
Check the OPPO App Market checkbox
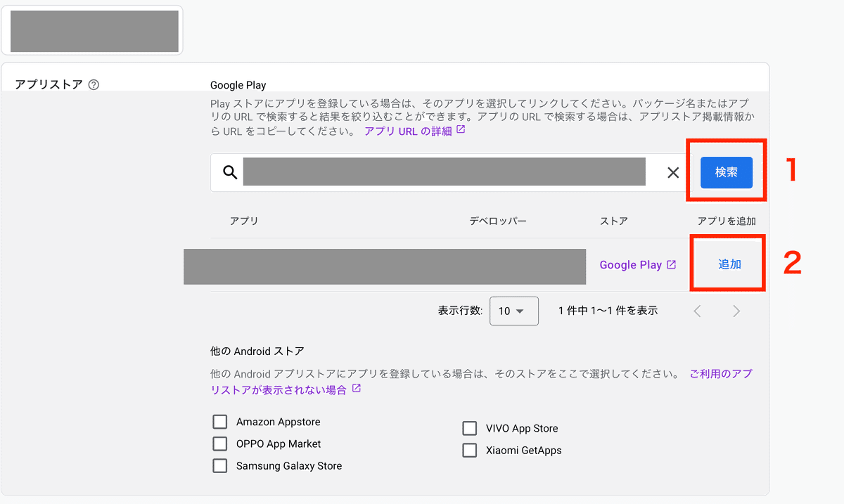220,444
